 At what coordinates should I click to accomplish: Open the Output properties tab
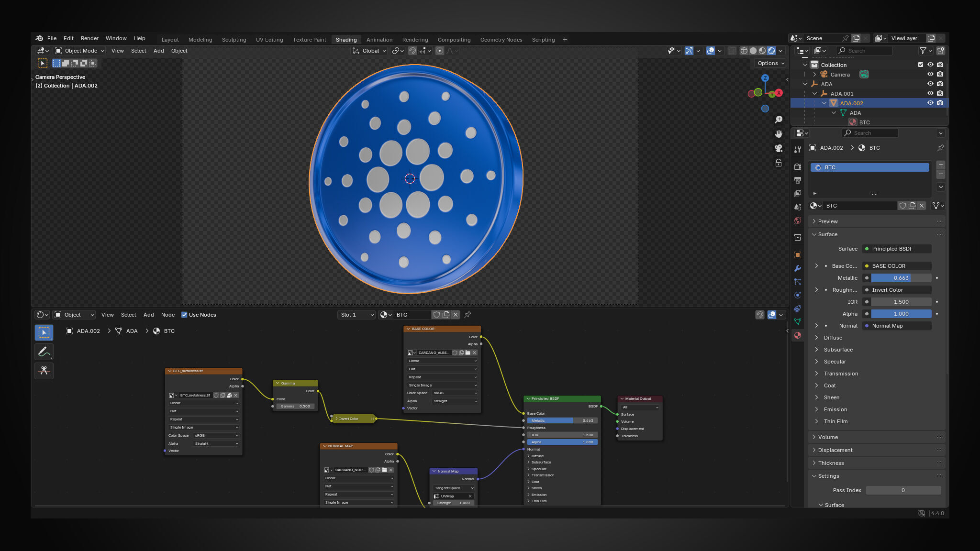[x=798, y=180]
